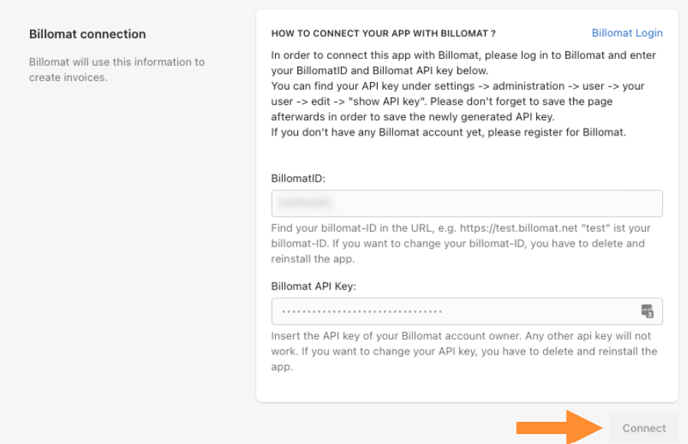Click the 'Billomat API Key:' field label
Image resolution: width=688 pixels, height=444 pixels.
coord(314,286)
